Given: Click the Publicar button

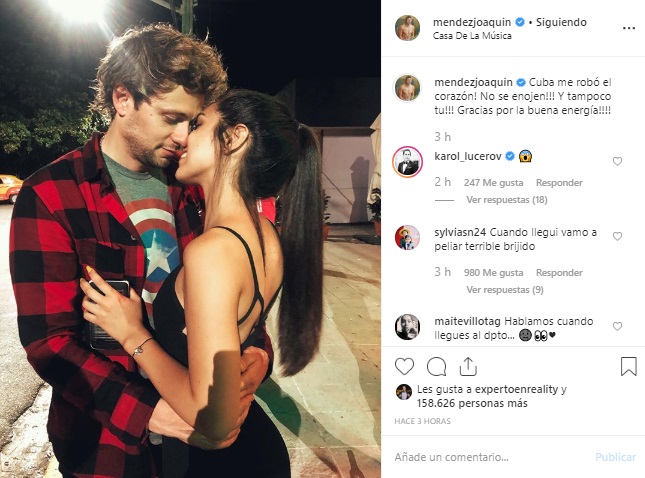Looking at the screenshot, I should (x=615, y=457).
